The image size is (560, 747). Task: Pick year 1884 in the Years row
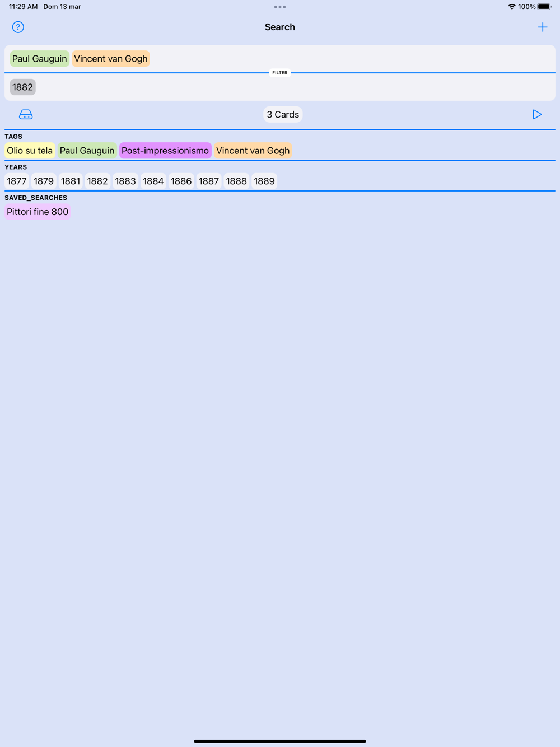(x=153, y=181)
